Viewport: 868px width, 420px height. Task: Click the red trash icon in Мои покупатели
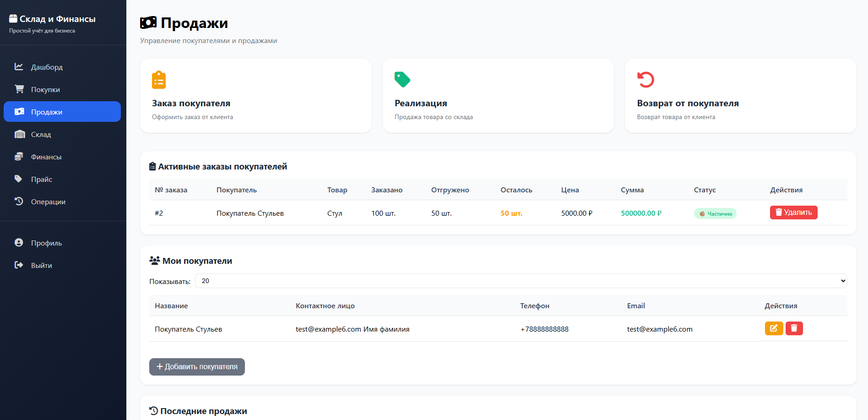click(x=794, y=328)
